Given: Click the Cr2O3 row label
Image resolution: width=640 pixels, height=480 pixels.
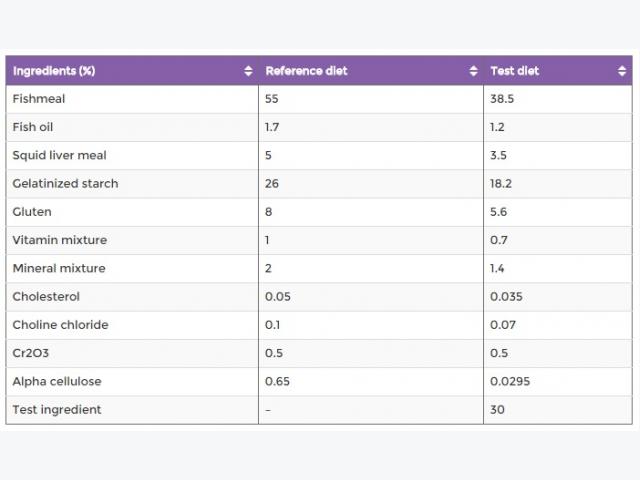Looking at the screenshot, I should 31,353.
